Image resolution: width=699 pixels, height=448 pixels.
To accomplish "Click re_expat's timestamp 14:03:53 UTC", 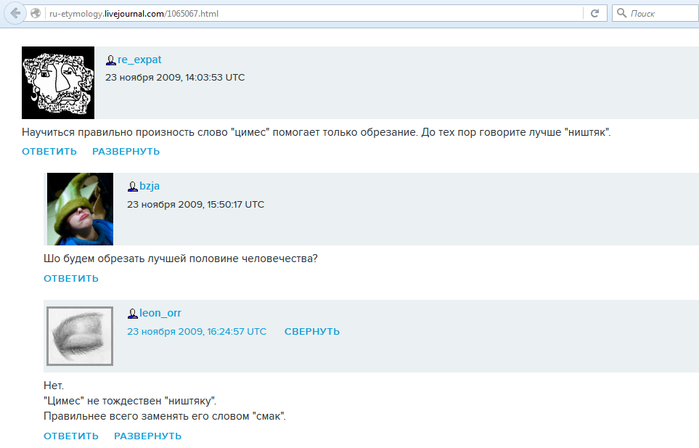I will (x=175, y=78).
